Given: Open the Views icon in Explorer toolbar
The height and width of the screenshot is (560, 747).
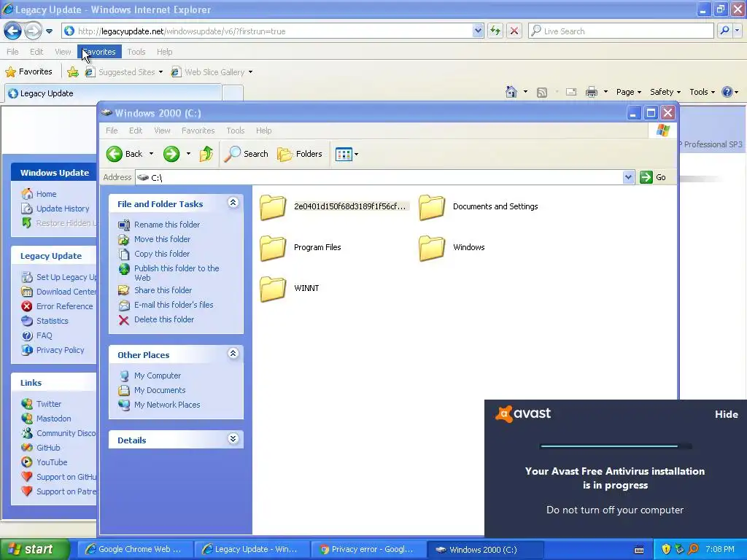Looking at the screenshot, I should click(344, 155).
